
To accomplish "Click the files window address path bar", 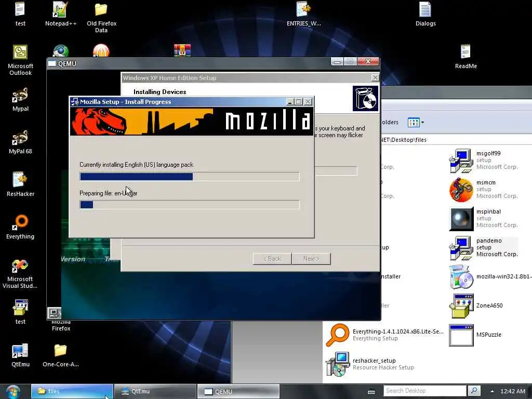I will (456, 140).
